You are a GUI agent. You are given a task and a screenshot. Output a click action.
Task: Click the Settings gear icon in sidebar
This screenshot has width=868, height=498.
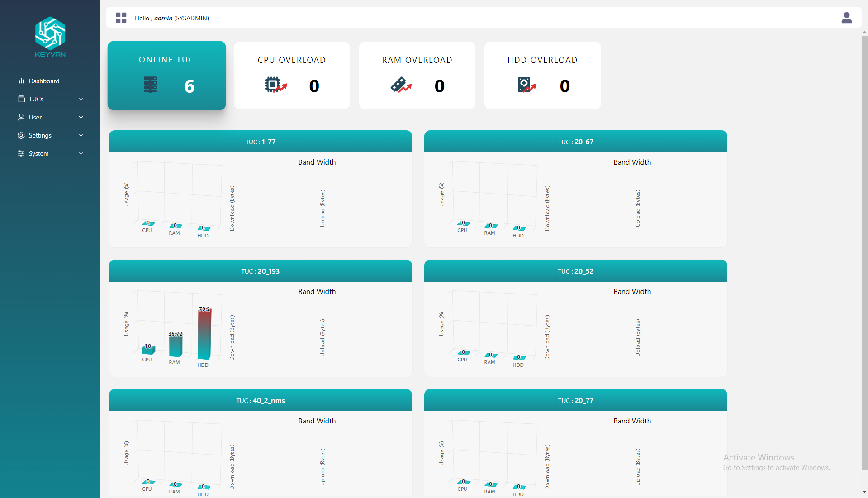click(x=21, y=135)
